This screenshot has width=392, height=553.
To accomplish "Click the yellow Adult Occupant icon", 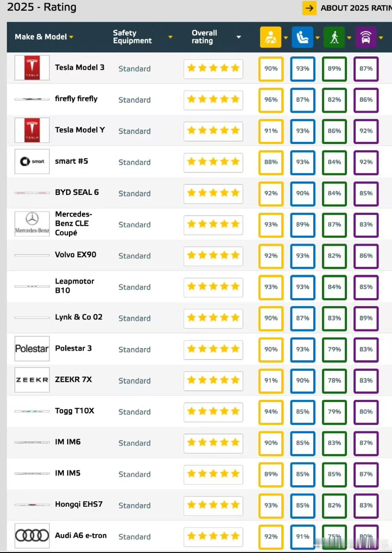I will coord(270,37).
